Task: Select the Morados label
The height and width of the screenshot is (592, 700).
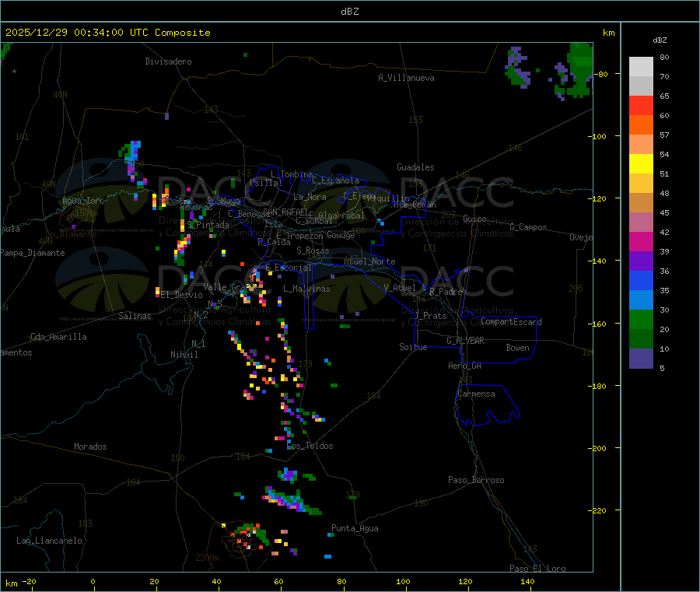Action: (90, 447)
